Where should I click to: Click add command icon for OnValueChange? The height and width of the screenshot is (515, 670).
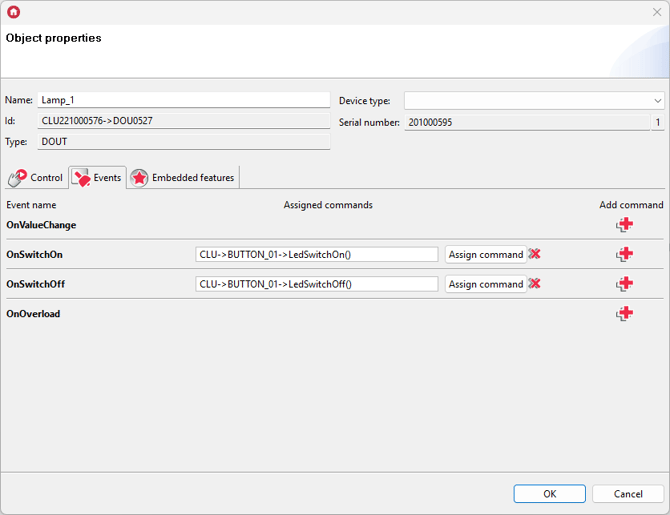click(x=625, y=225)
